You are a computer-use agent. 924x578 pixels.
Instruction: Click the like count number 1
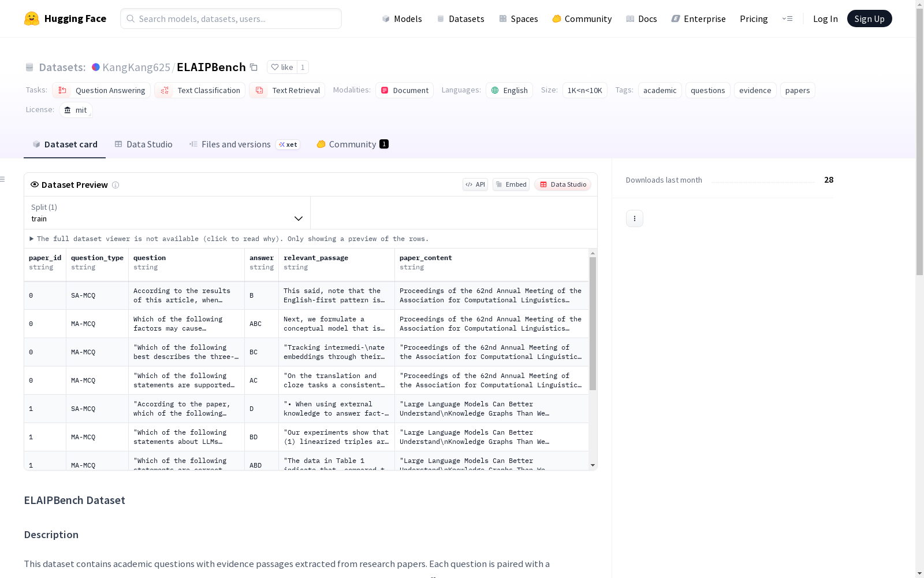[x=303, y=67]
